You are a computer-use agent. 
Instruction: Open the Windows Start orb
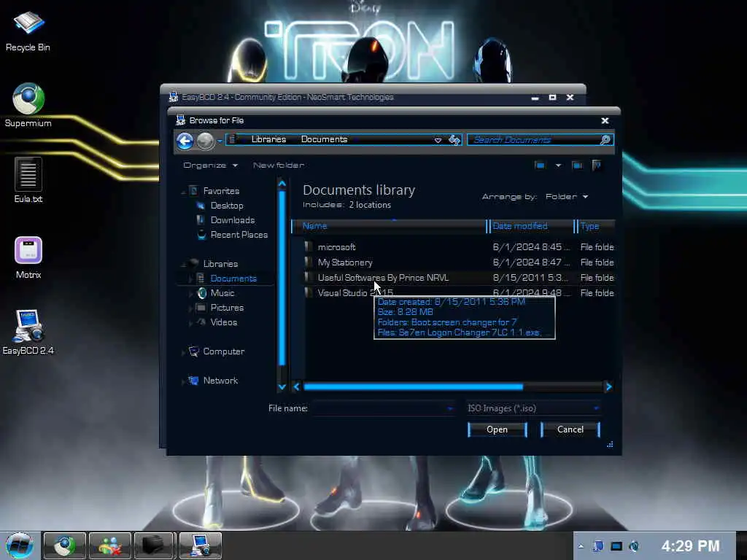pyautogui.click(x=19, y=545)
